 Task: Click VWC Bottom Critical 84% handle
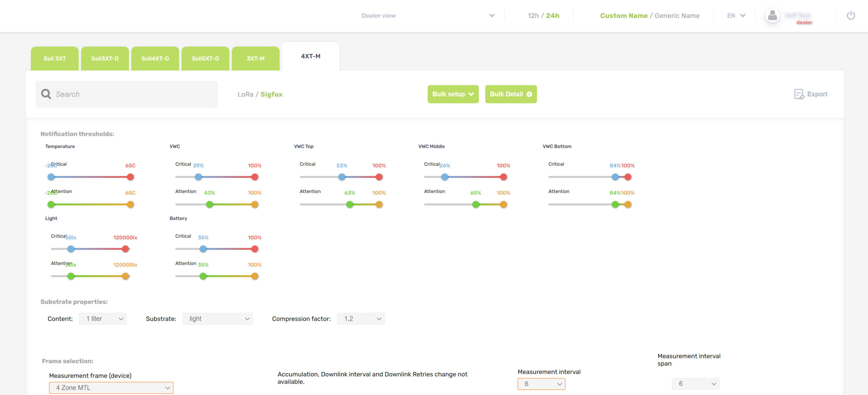615,177
